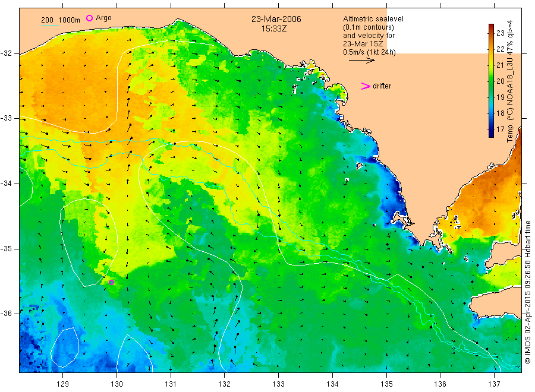The width and height of the screenshot is (535, 392).
Task: Click the vertical 'Temp. (°C) NOAA18_L3U' color bar title
Action: point(510,81)
